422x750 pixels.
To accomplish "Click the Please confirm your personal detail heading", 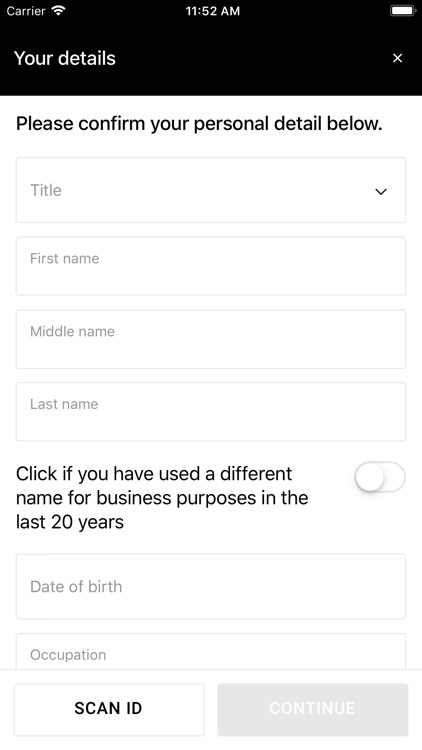I will [200, 124].
